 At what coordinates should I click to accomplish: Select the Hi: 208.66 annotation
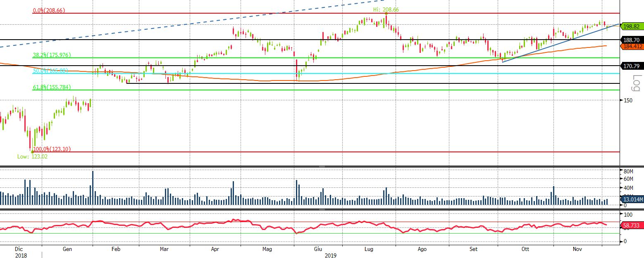click(x=386, y=9)
